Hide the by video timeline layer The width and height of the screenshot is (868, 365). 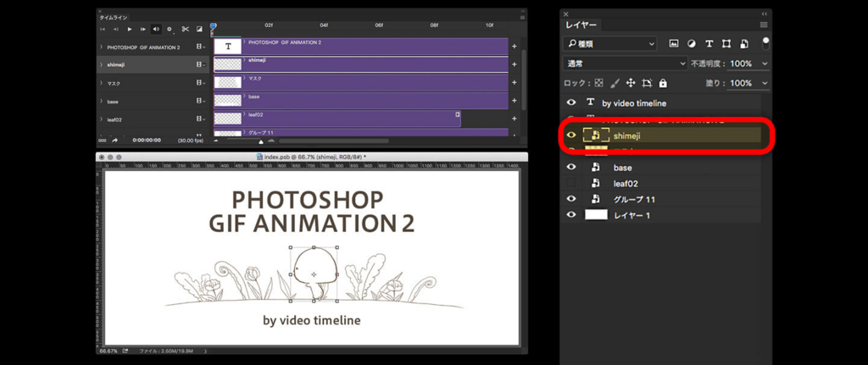(572, 102)
